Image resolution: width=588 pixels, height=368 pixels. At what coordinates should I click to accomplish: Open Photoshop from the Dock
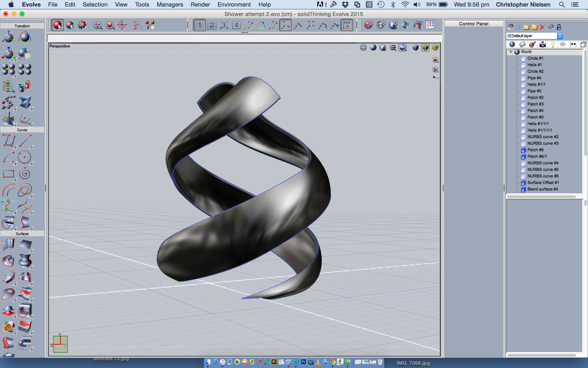303,362
